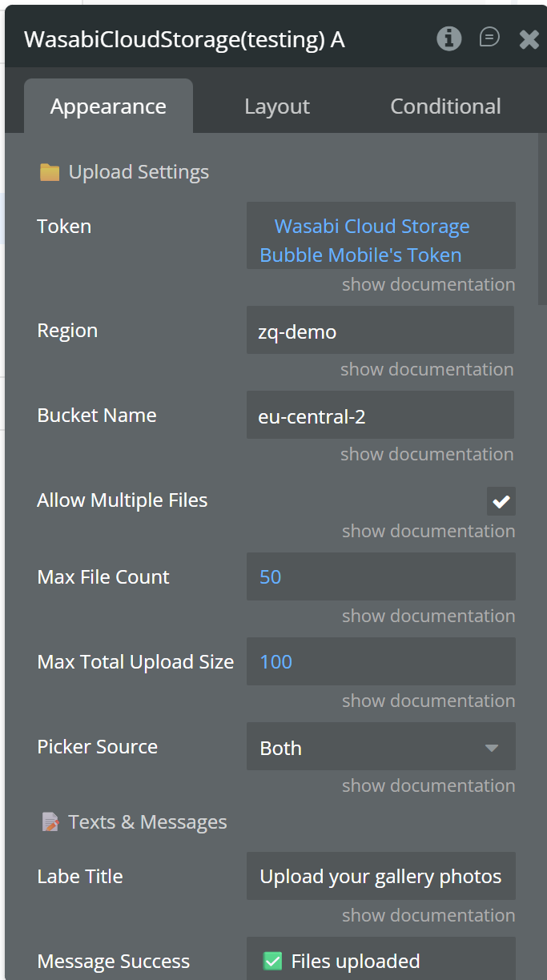The height and width of the screenshot is (980, 547).
Task: Click the Labe Title text field
Action: click(380, 877)
